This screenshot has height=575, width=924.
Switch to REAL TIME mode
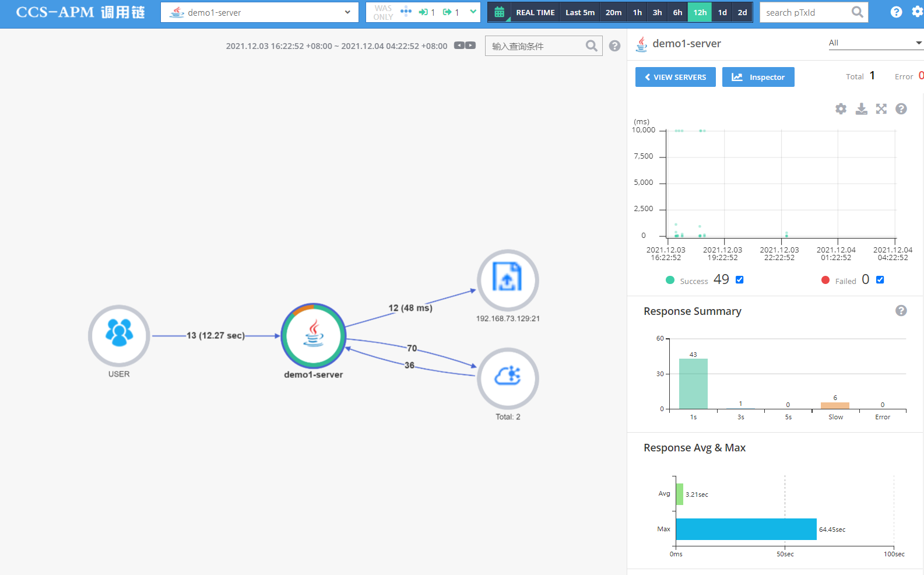(x=535, y=12)
